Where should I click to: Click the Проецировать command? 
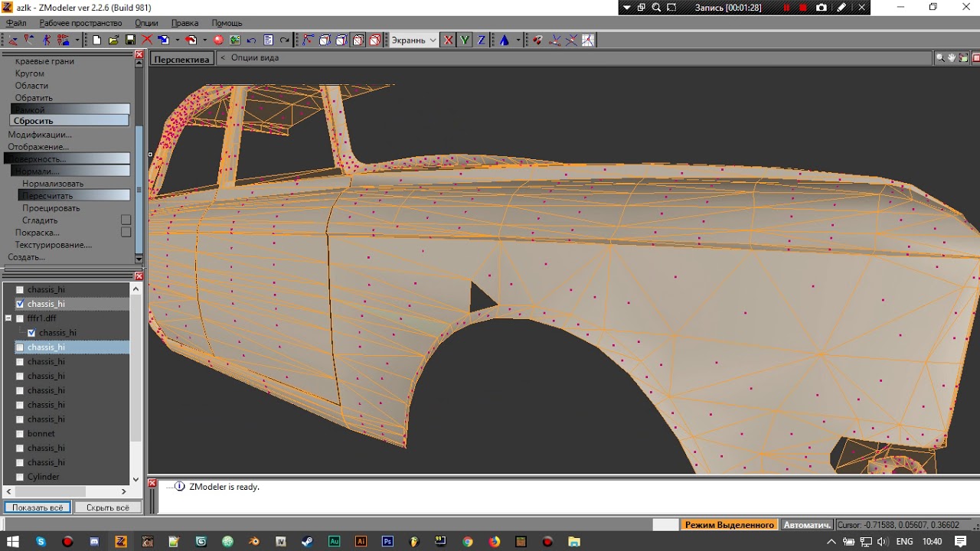coord(51,208)
